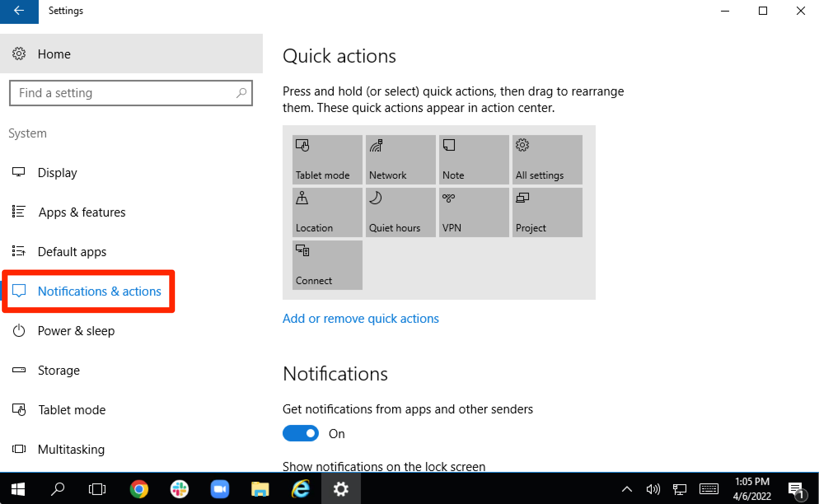The width and height of the screenshot is (819, 504).
Task: Open Home in Settings sidebar
Action: (x=131, y=54)
